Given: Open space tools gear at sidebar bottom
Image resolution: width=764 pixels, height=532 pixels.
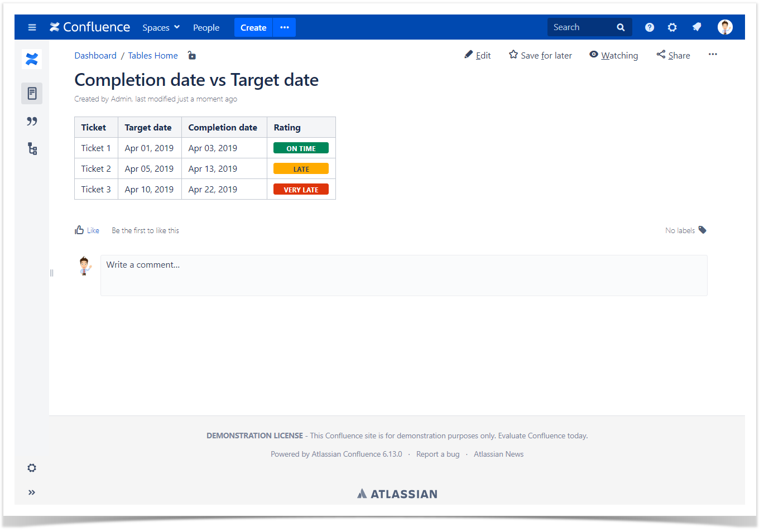Looking at the screenshot, I should coord(32,468).
